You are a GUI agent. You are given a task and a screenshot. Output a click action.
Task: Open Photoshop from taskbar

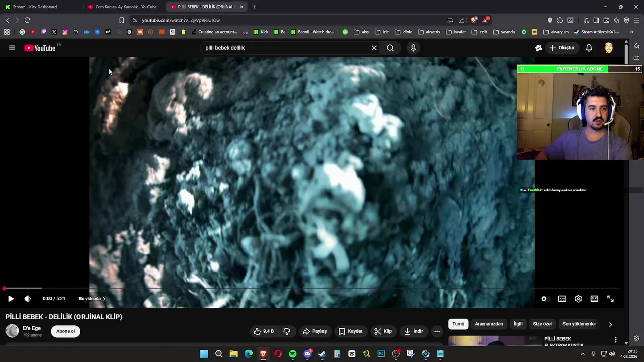(381, 354)
